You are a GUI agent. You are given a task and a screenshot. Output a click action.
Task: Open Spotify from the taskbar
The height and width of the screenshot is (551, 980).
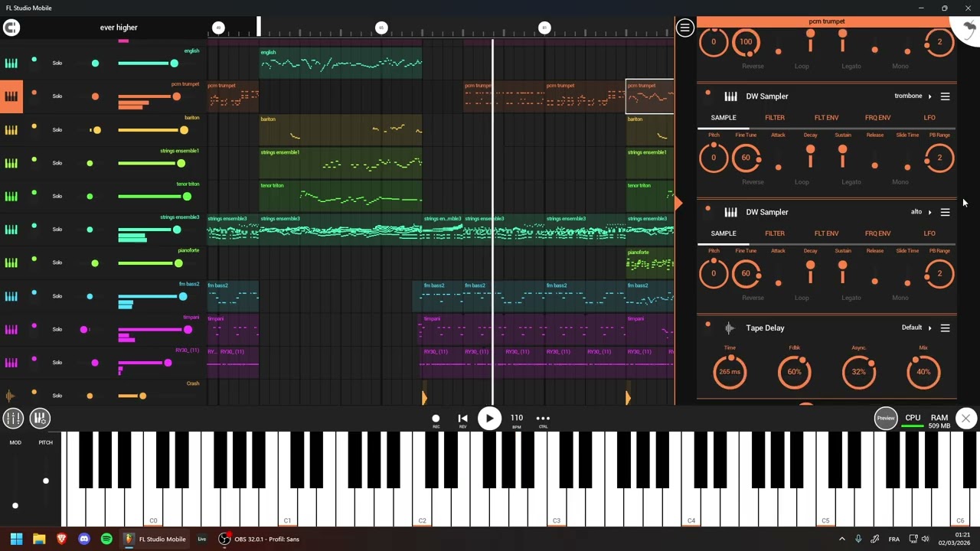click(106, 539)
